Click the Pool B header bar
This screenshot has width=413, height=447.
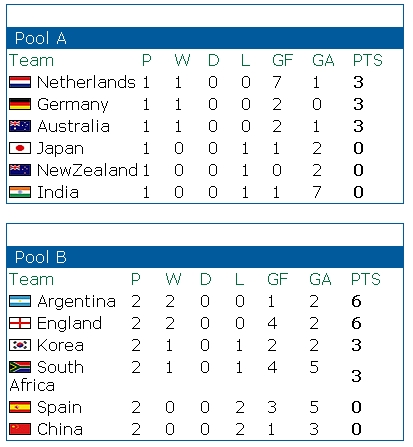[205, 257]
